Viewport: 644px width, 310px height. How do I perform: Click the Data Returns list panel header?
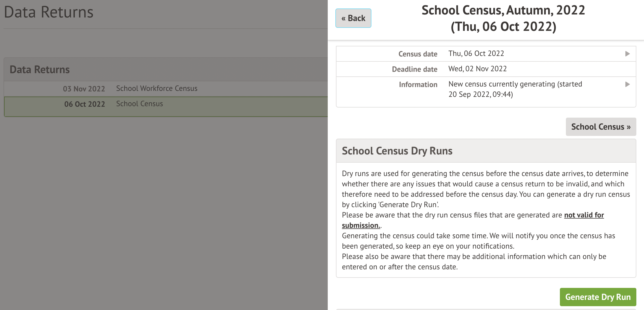pyautogui.click(x=40, y=70)
